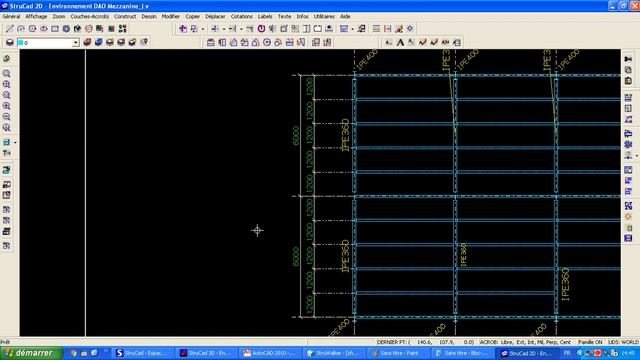Click the Windows démarrer start button

click(x=31, y=353)
